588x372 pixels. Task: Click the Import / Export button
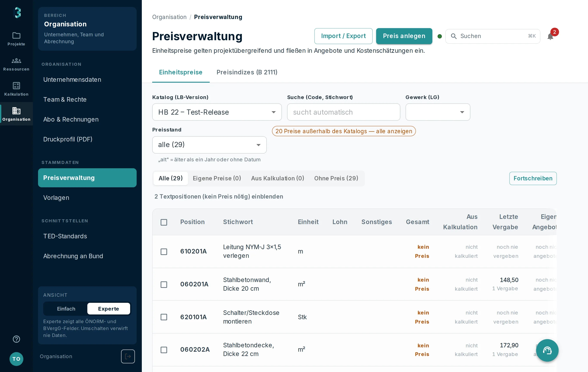pos(343,36)
